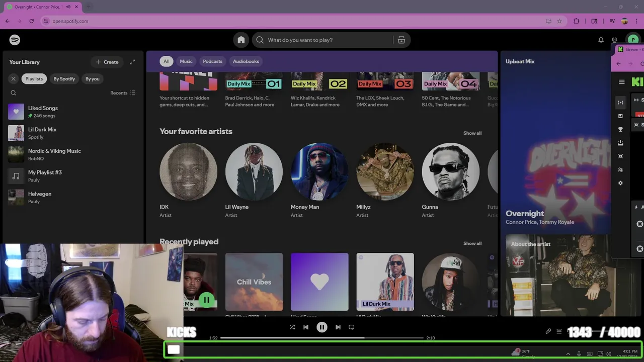Open the Browse icon in search bar
The width and height of the screenshot is (644, 362).
(401, 40)
